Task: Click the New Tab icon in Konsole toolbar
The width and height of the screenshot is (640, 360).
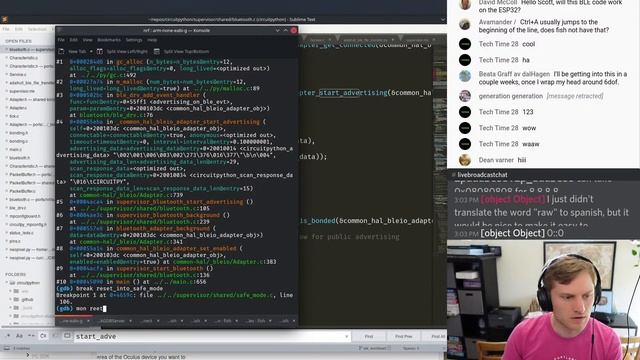Action: click(61, 51)
